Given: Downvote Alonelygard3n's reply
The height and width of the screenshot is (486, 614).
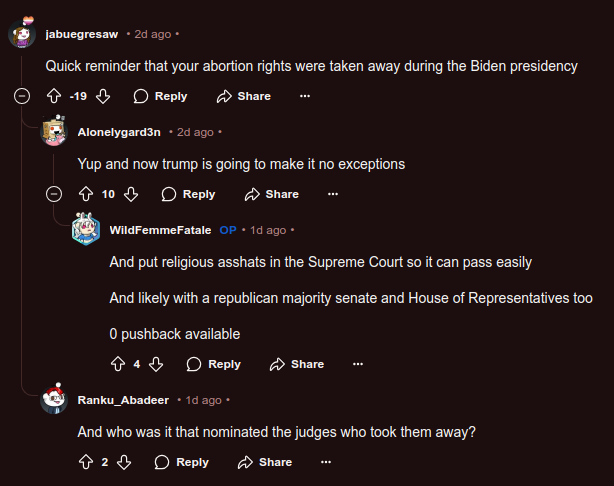Looking at the screenshot, I should [130, 194].
